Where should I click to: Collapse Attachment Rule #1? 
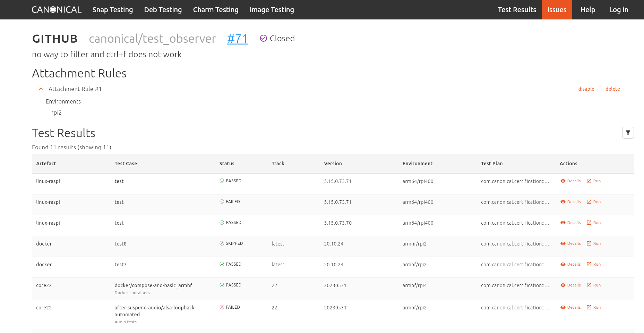[41, 89]
